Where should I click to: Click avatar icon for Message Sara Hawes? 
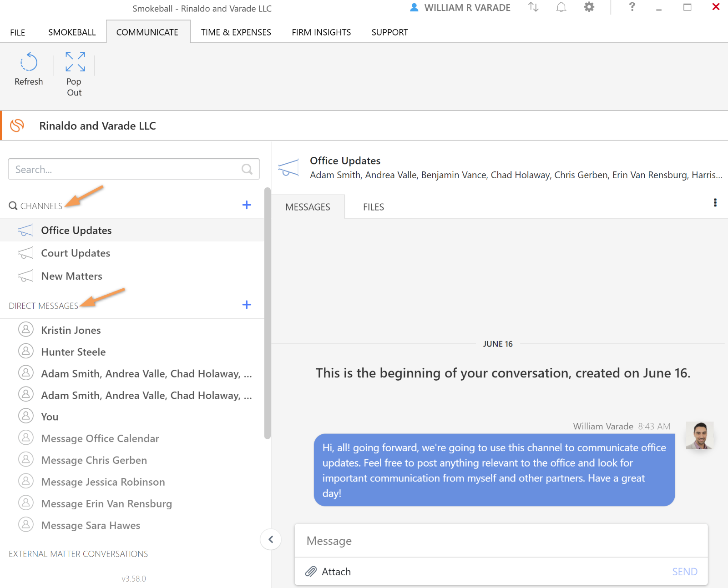point(26,524)
